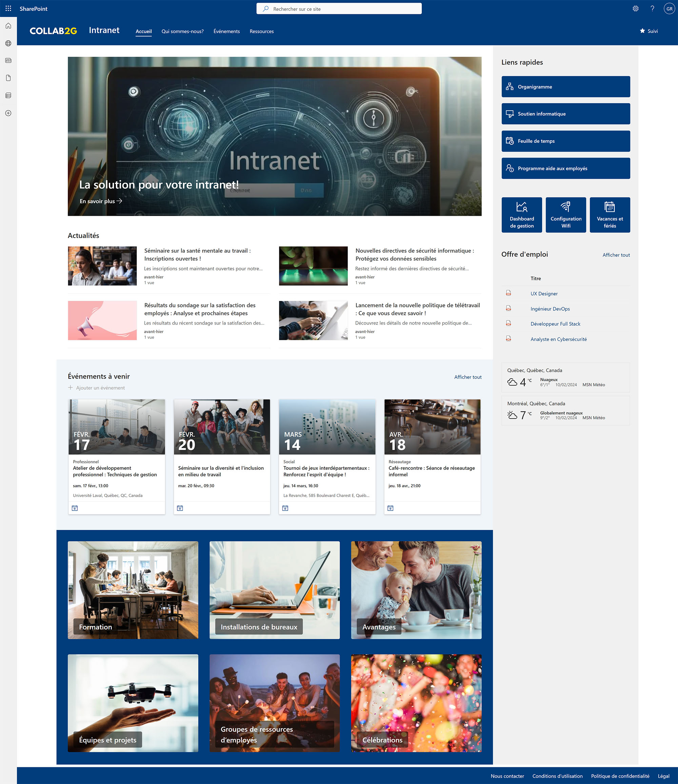Click the create plus icon in left rail
678x784 pixels.
(8, 113)
